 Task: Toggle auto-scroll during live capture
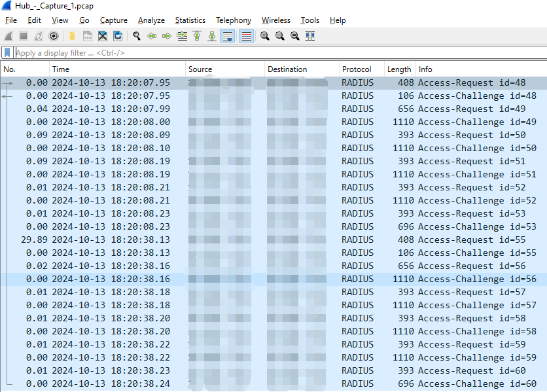click(x=227, y=36)
